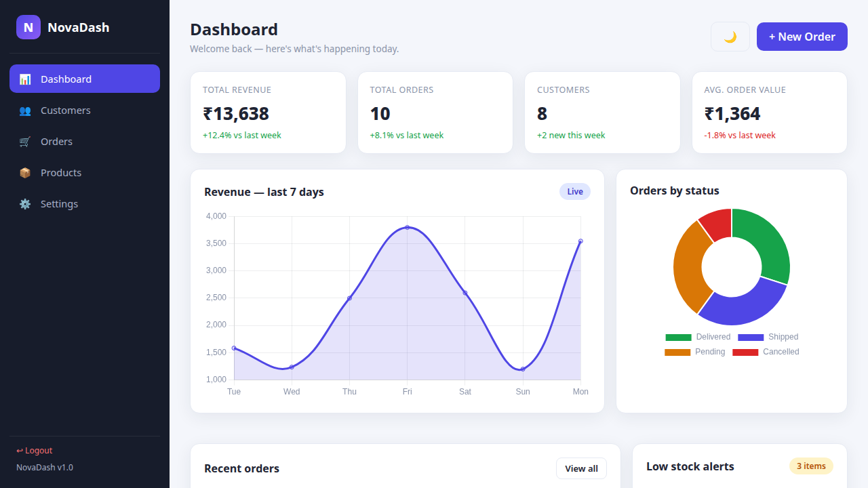The image size is (868, 488).
Task: Click the Customers count 8
Action: pyautogui.click(x=542, y=113)
